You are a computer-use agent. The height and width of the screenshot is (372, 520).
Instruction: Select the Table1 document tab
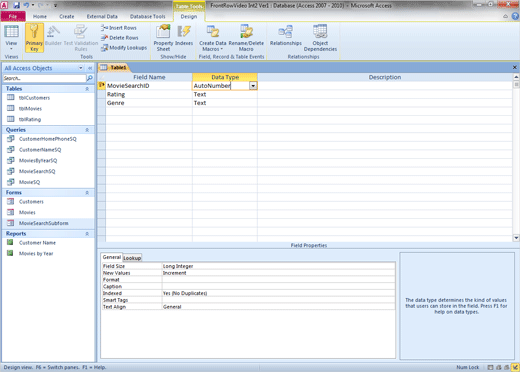tap(114, 68)
